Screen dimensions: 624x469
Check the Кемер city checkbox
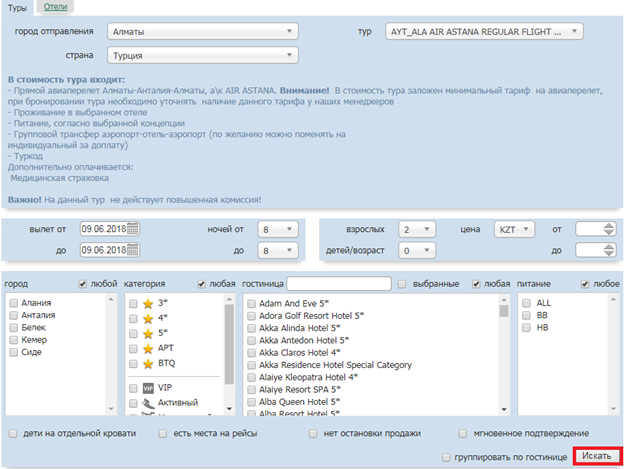click(x=14, y=340)
